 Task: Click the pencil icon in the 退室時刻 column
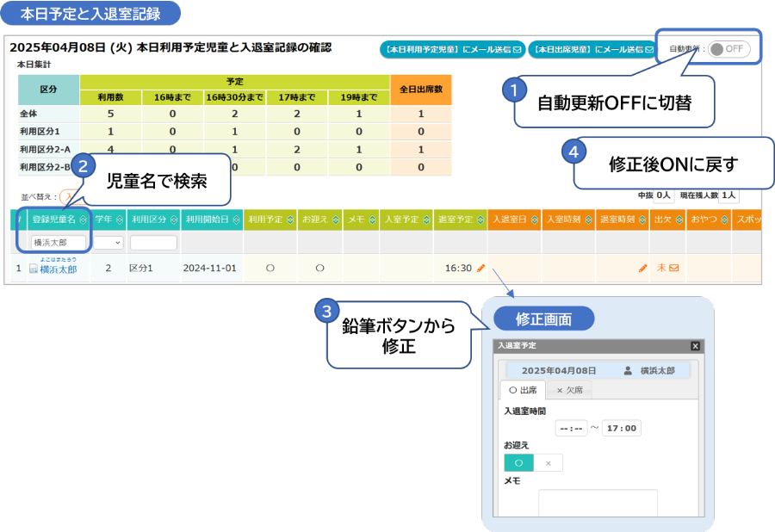click(642, 269)
